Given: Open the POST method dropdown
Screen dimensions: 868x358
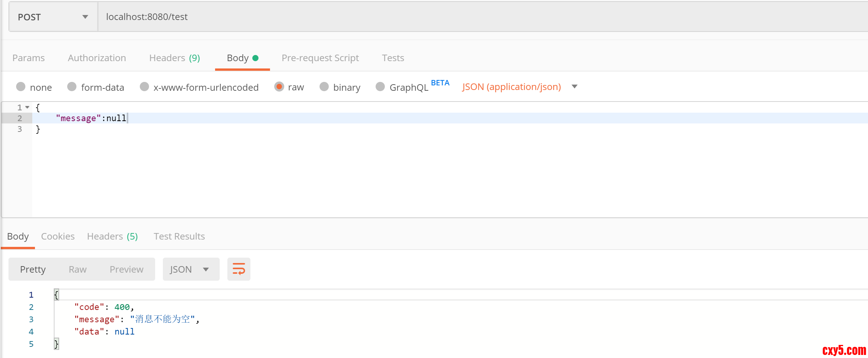Looking at the screenshot, I should click(x=53, y=17).
